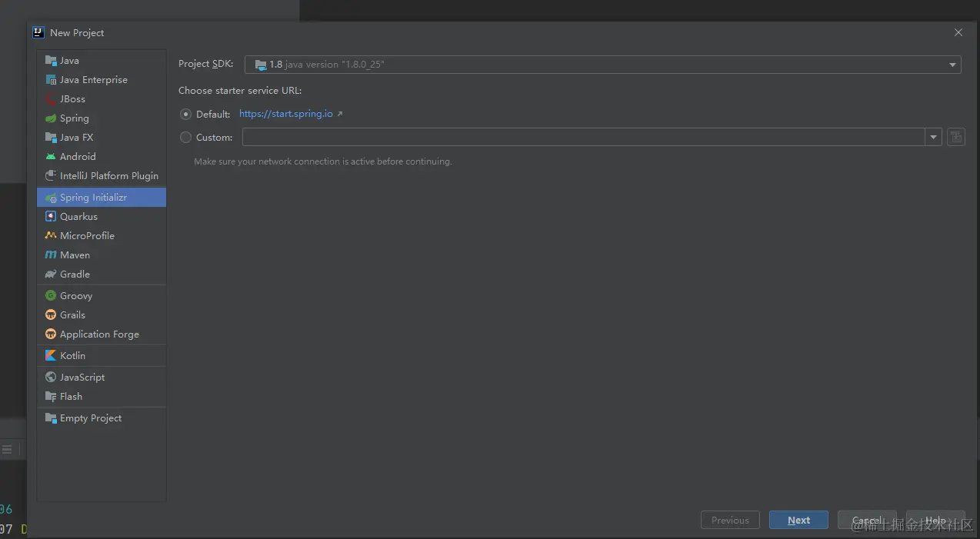Select the Java FX list entry

point(102,138)
